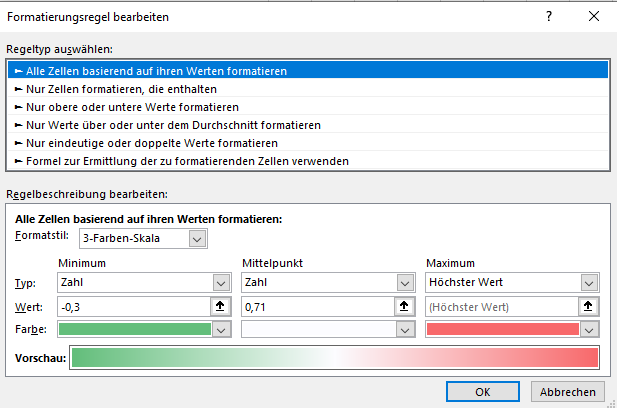Select Formel zur Ermittlung der zu formatierenden Zellen
Viewport: 617px width, 408px height.
point(308,161)
